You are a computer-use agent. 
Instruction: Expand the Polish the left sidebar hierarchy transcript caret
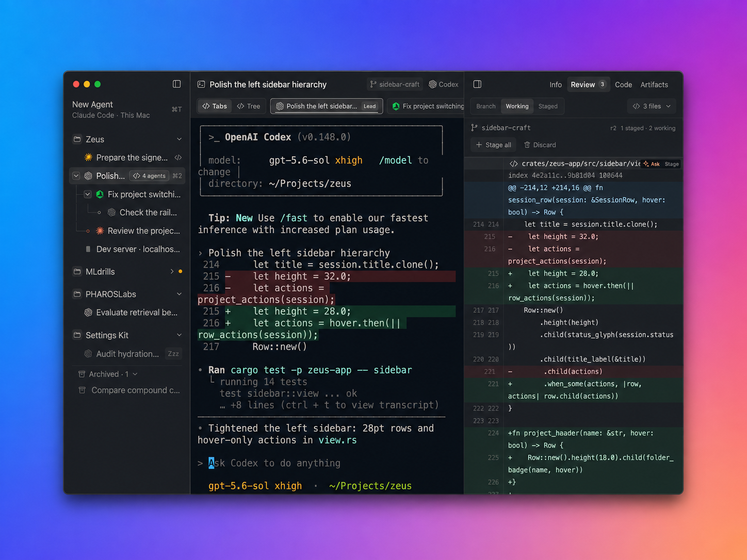point(201,253)
